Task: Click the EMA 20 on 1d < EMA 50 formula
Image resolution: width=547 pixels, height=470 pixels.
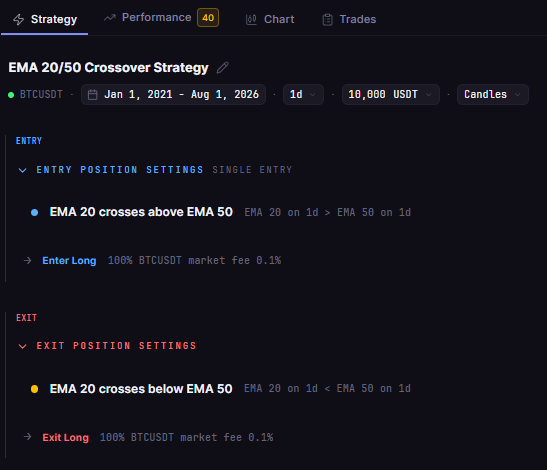Action: pyautogui.click(x=327, y=389)
